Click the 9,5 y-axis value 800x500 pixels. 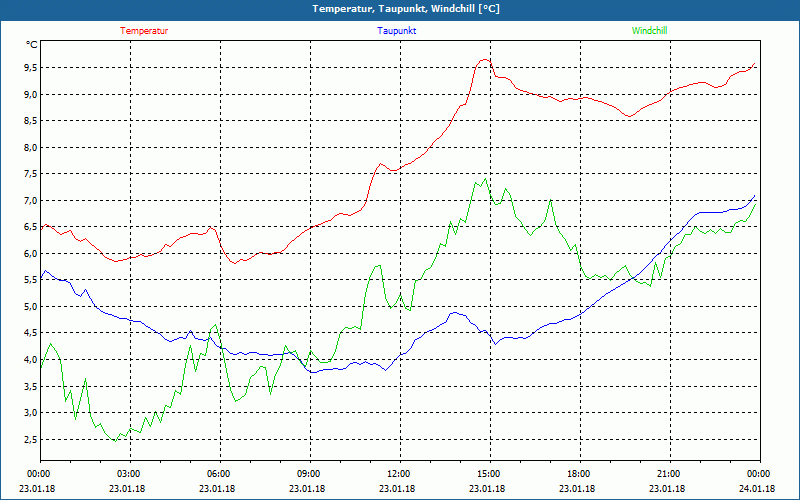pos(31,68)
